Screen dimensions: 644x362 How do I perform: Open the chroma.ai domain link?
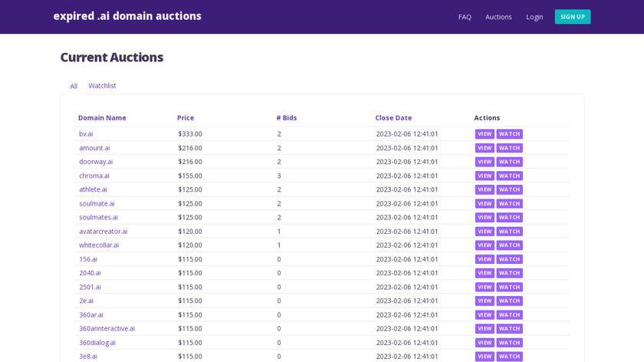pyautogui.click(x=94, y=176)
